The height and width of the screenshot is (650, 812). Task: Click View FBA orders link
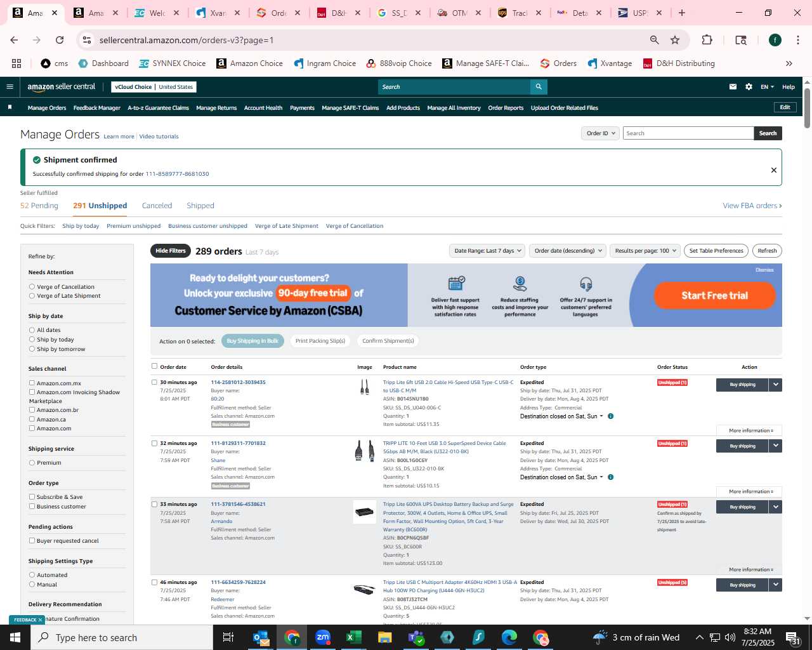tap(752, 206)
